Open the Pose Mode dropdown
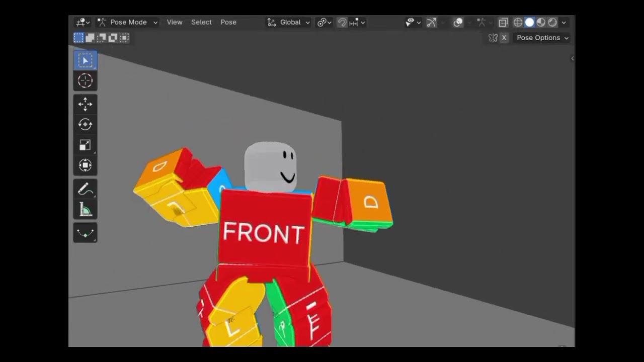This screenshot has height=362, width=644. (128, 22)
